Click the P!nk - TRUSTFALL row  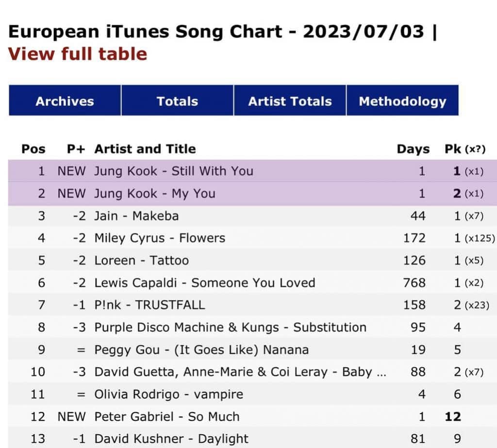pos(149,305)
